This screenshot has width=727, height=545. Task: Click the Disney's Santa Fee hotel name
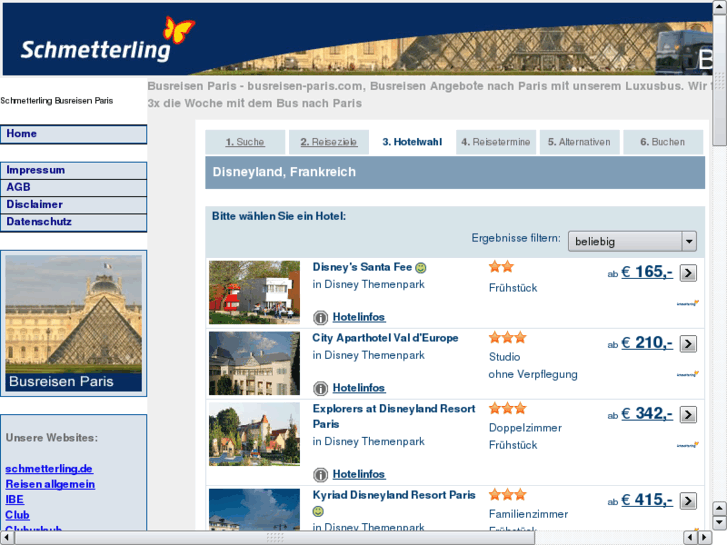point(362,267)
